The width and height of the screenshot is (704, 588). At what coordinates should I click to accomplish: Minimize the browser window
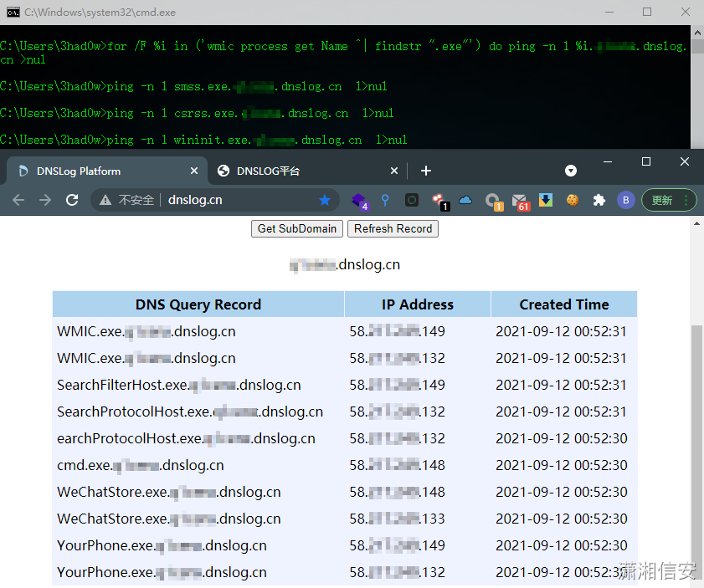608,161
